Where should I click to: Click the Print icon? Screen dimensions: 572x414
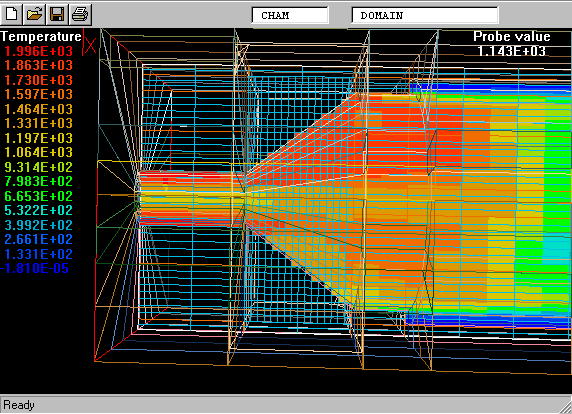coord(80,15)
